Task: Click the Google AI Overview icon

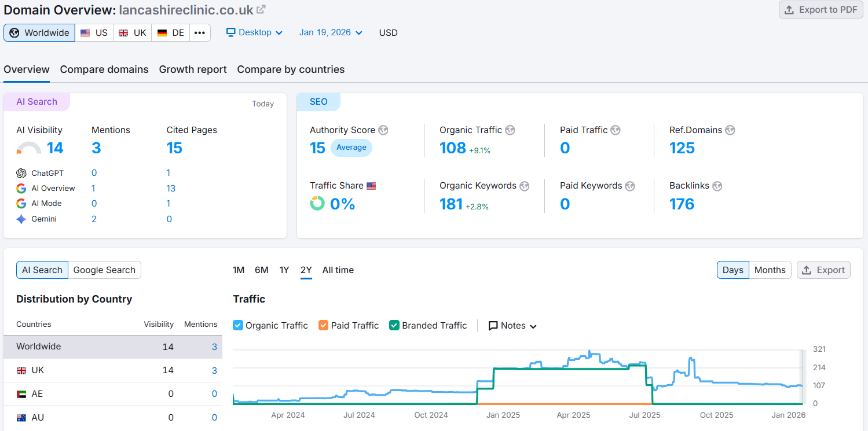Action: (21, 188)
